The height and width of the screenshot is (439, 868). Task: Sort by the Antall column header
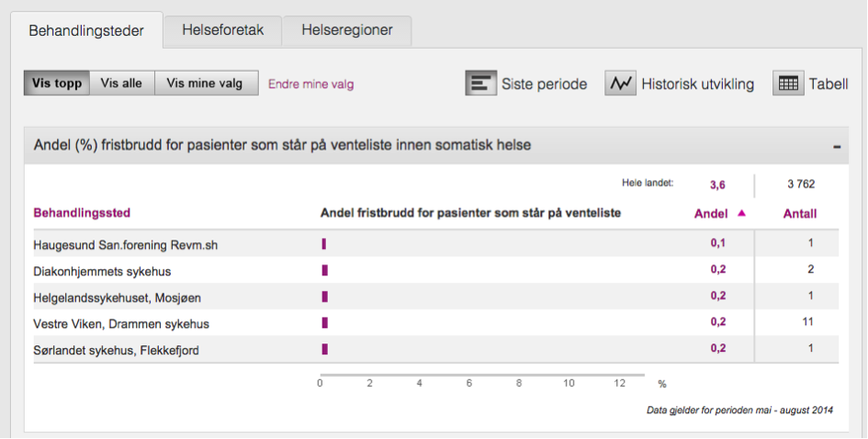799,214
